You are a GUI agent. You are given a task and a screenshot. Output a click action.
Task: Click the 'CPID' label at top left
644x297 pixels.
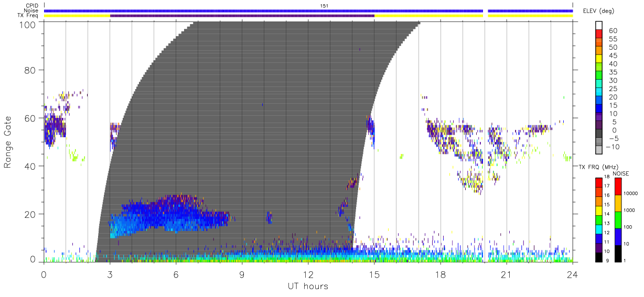point(31,6)
